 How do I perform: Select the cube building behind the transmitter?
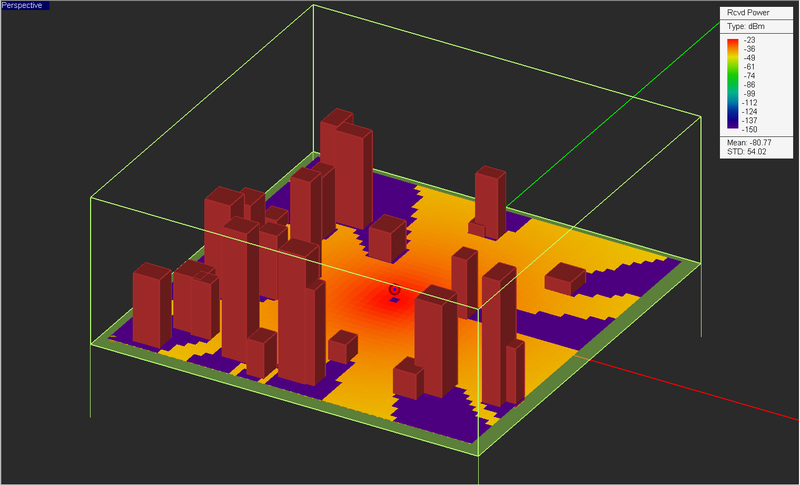tap(386, 240)
